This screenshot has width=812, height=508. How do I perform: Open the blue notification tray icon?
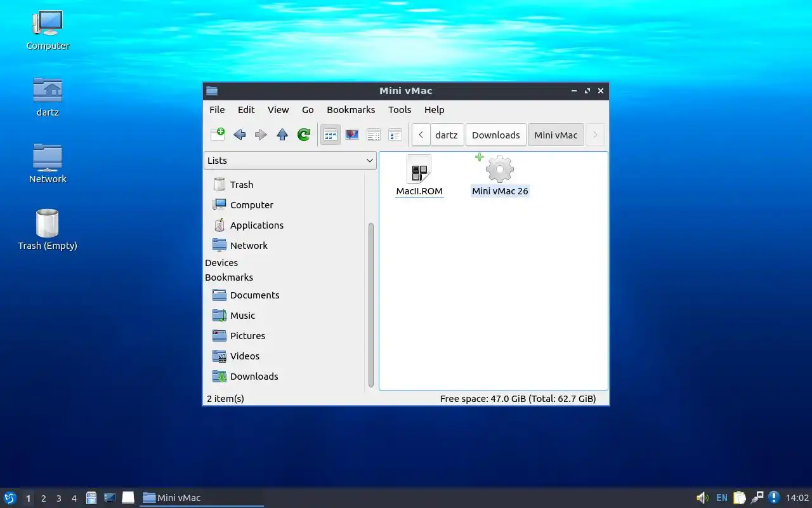click(x=774, y=497)
